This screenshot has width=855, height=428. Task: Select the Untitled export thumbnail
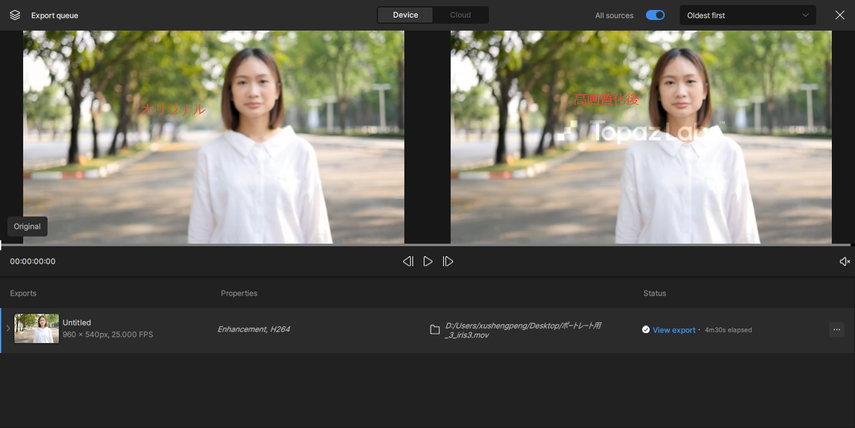pos(37,328)
